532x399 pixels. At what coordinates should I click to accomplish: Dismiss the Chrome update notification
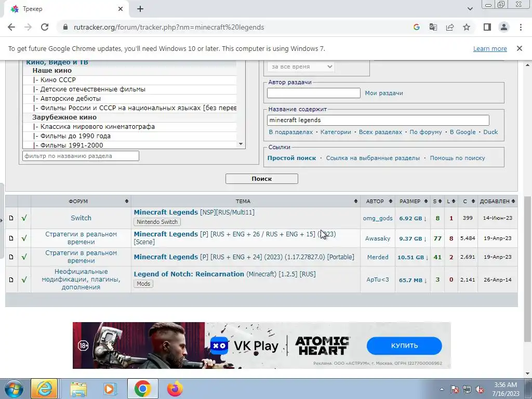519,48
